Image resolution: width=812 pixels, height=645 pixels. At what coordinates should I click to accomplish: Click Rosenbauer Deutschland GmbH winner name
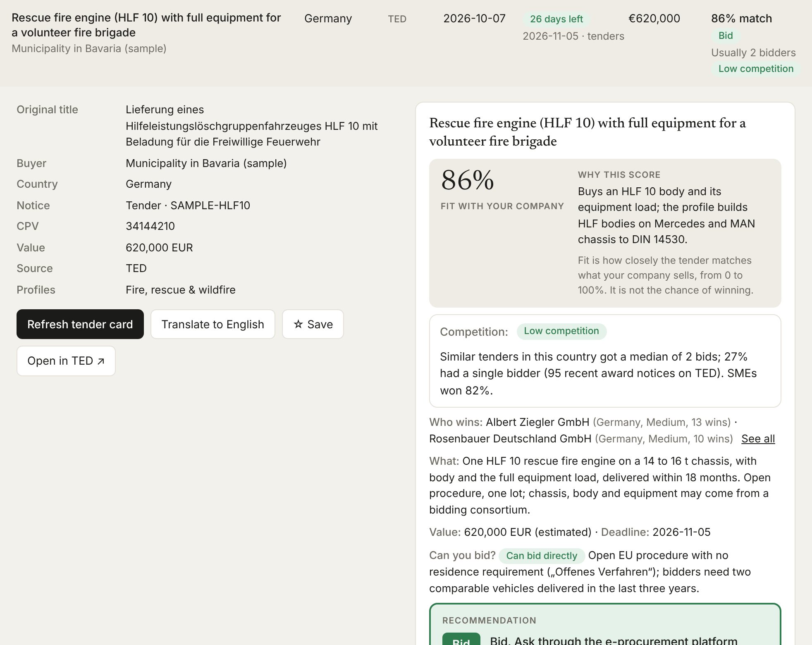(x=510, y=439)
